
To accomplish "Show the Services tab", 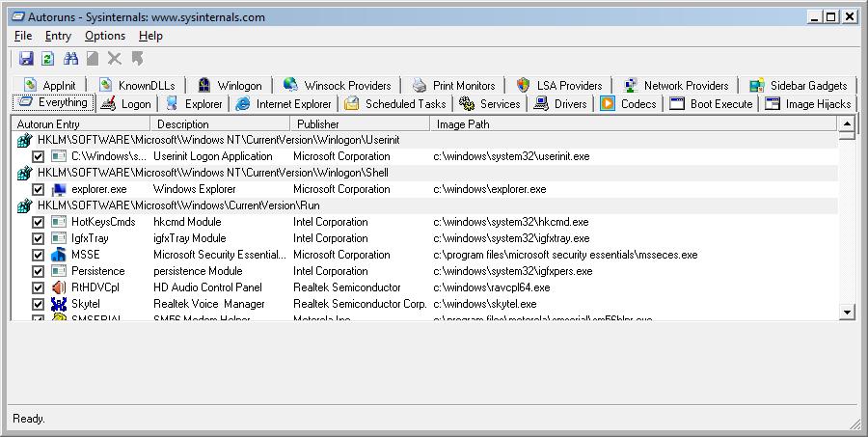I will coord(489,103).
